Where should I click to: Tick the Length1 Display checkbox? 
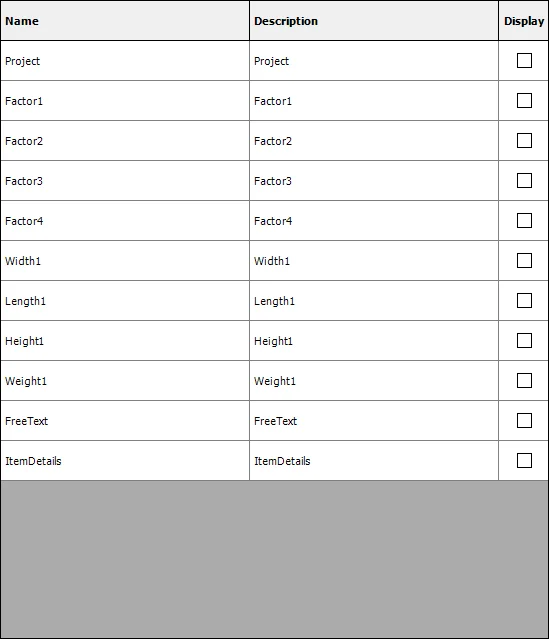click(x=524, y=301)
